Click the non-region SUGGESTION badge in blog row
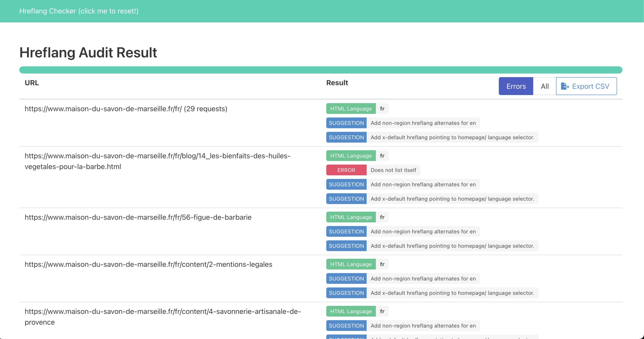Image resolution: width=644 pixels, height=339 pixels. tap(346, 184)
